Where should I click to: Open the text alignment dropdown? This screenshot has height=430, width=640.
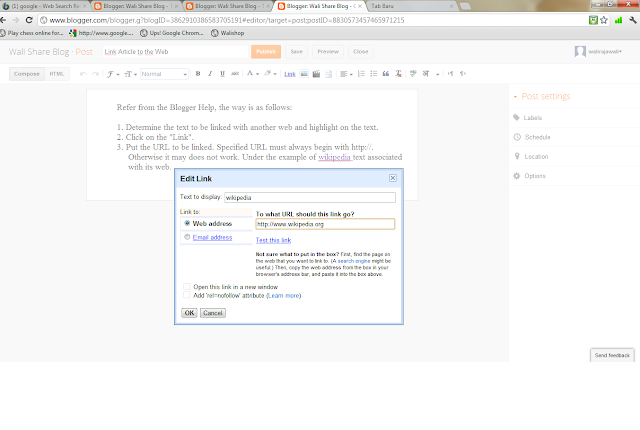(x=347, y=74)
